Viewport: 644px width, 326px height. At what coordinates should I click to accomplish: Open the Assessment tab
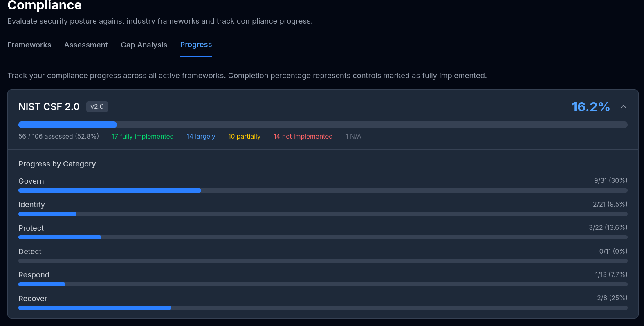coord(86,45)
